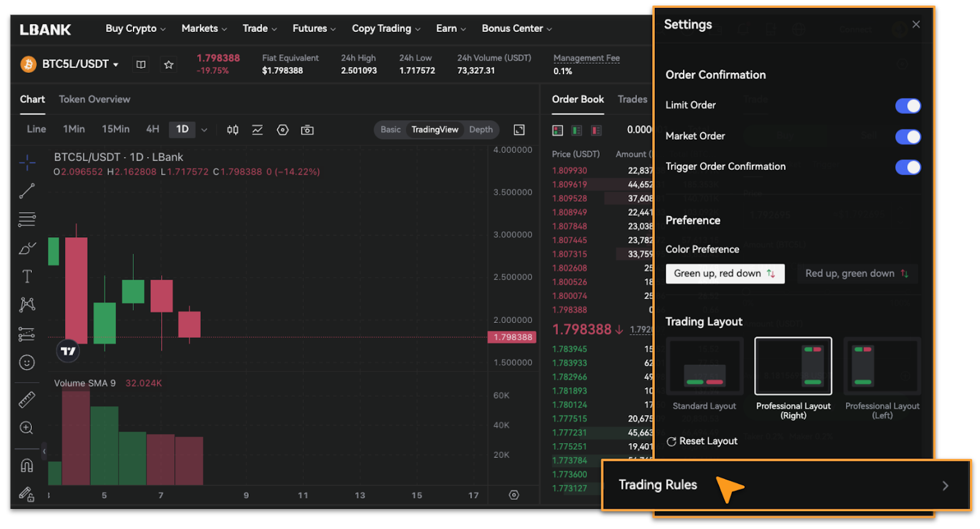The width and height of the screenshot is (980, 529).
Task: Open the Trade dropdown menu
Action: pos(260,29)
